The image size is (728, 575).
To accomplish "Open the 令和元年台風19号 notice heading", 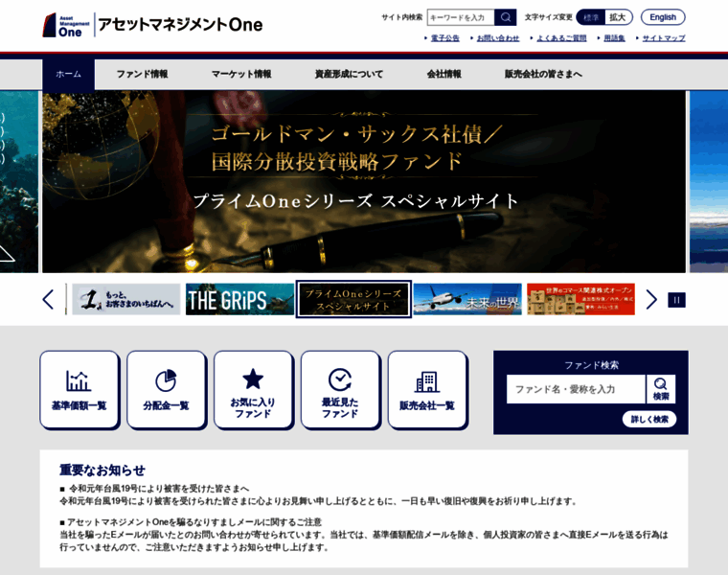I will [159, 489].
